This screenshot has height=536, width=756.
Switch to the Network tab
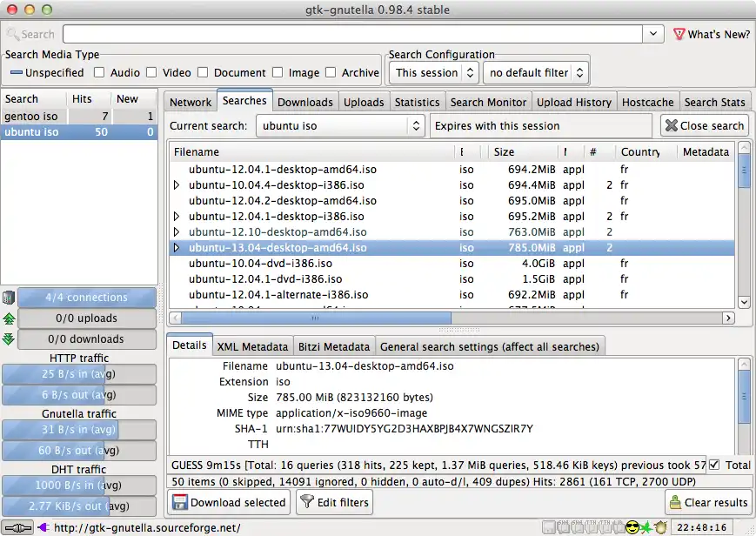pyautogui.click(x=191, y=103)
